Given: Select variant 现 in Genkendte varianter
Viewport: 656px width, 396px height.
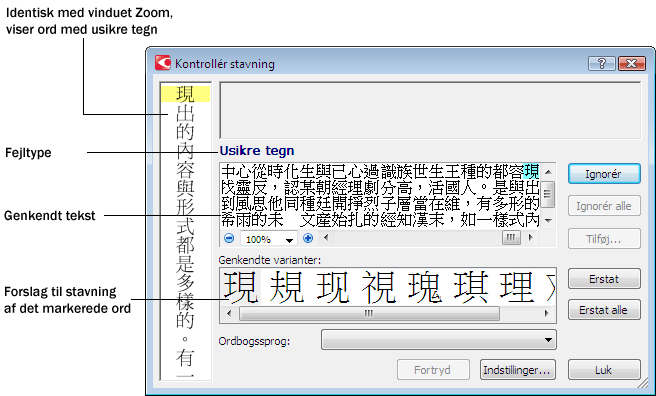Looking at the screenshot, I should 333,287.
